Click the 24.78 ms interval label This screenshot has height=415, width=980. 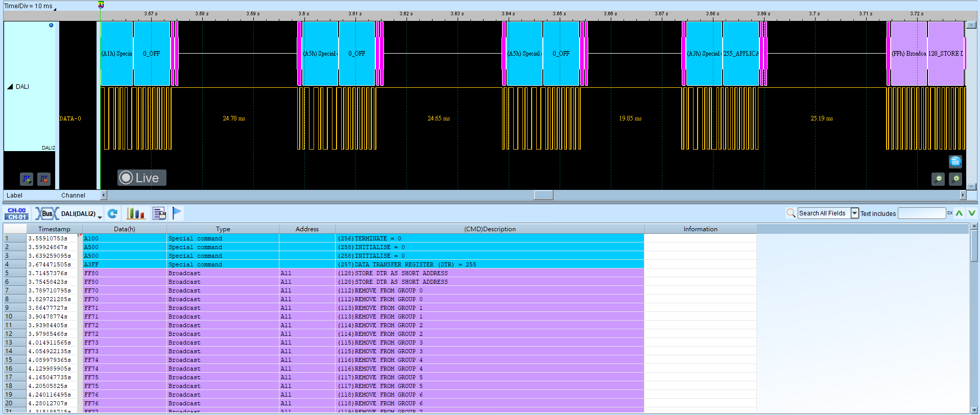tap(234, 118)
